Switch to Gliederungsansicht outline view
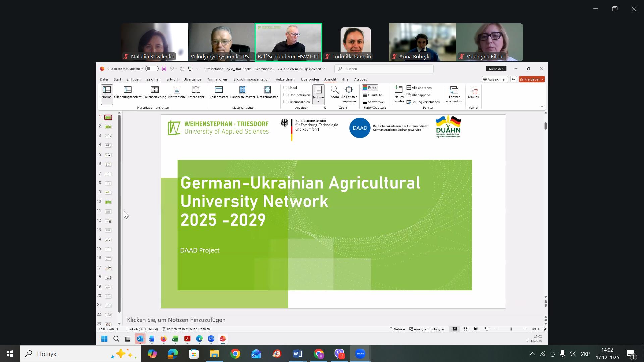This screenshot has height=362, width=644. pos(128,92)
